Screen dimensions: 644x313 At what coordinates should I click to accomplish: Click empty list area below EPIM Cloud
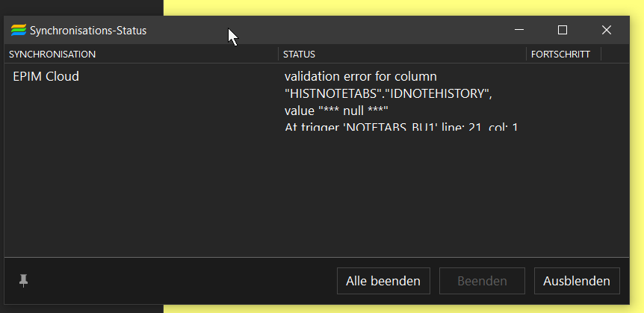(316, 195)
